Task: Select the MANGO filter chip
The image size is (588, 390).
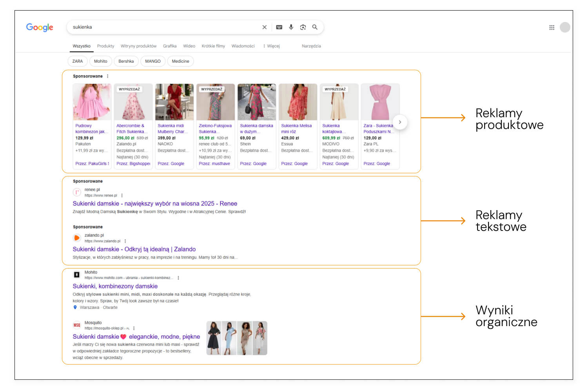Action: tap(153, 61)
